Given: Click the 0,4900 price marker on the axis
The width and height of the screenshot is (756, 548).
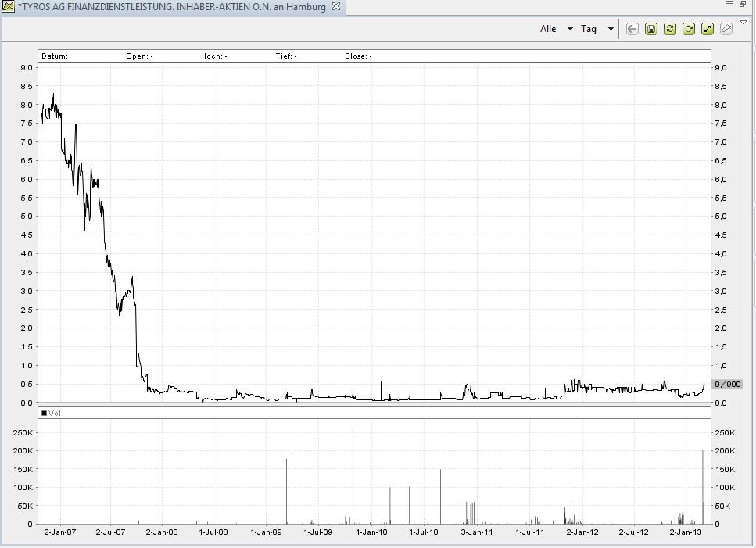Looking at the screenshot, I should pyautogui.click(x=728, y=385).
